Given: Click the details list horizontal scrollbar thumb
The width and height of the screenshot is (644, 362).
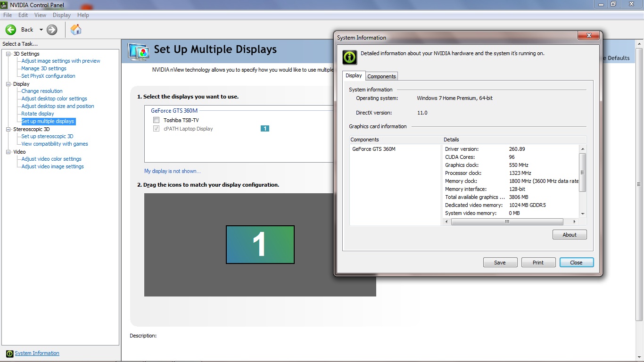Looking at the screenshot, I should pos(507,222).
